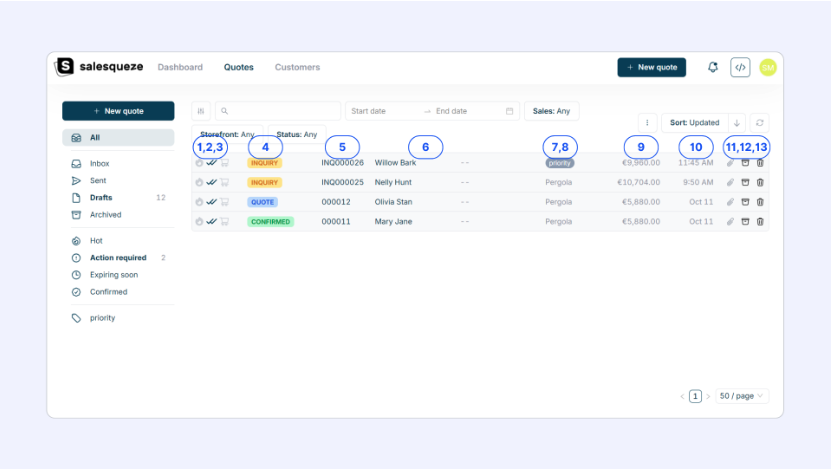Click the CONFIRMED status badge
This screenshot has width=833, height=470.
270,222
